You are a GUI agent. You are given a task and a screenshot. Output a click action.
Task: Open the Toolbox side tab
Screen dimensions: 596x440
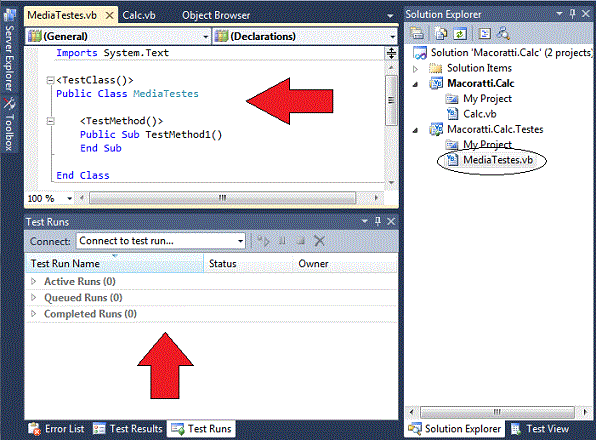9,124
